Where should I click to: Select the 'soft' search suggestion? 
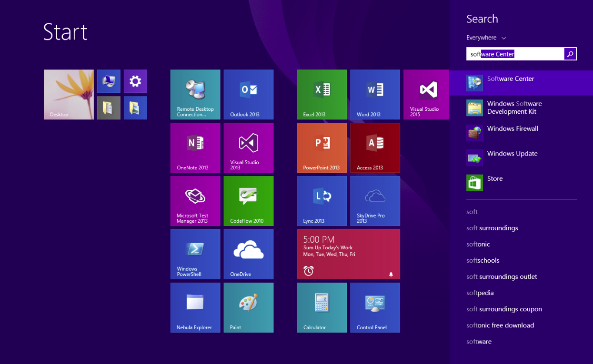coord(472,212)
